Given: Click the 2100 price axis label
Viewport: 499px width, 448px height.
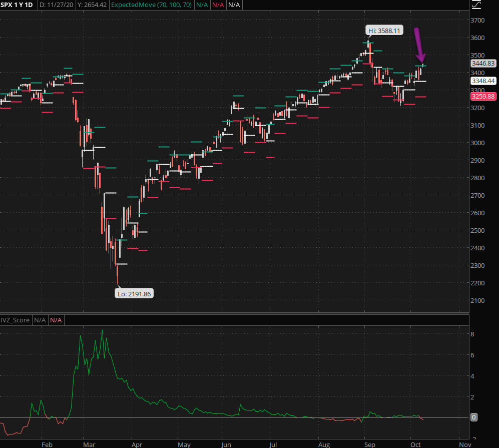Looking at the screenshot, I should coord(477,300).
